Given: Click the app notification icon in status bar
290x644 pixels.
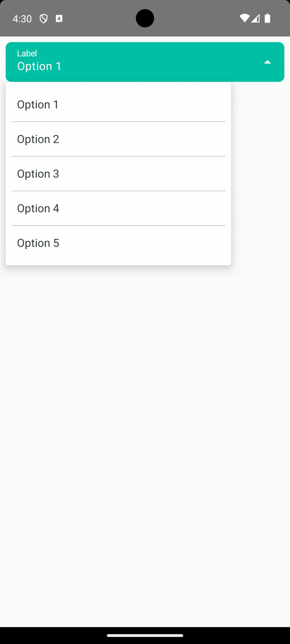Looking at the screenshot, I should [x=59, y=19].
